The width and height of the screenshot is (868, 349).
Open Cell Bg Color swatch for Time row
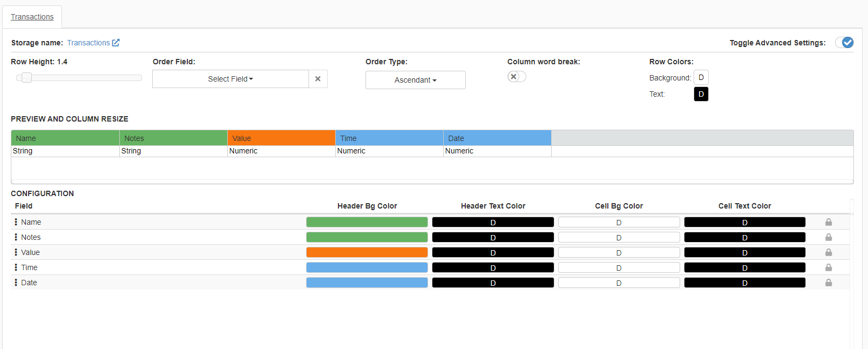coord(619,267)
